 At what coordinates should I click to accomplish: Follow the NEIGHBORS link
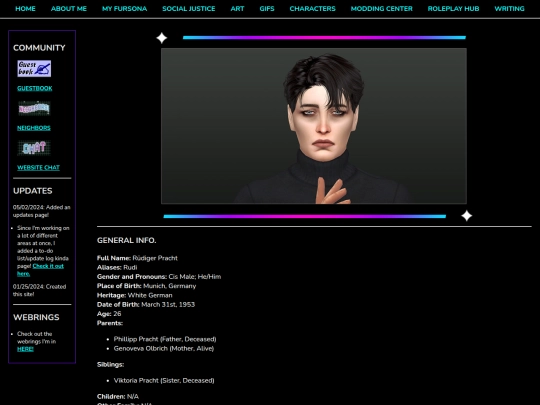pos(34,128)
